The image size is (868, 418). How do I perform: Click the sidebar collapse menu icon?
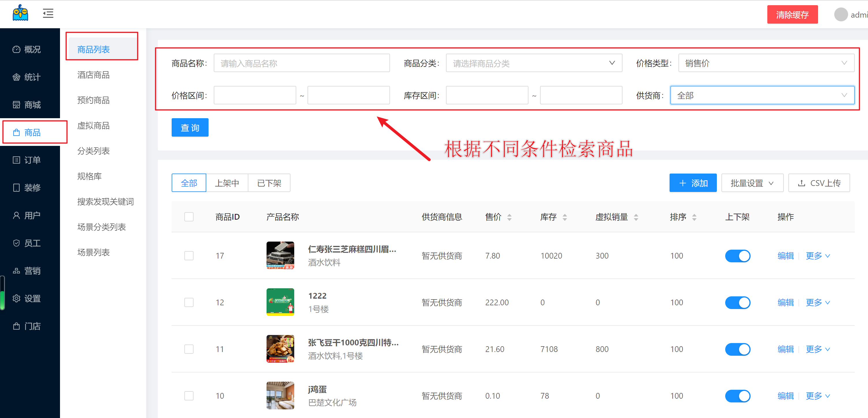coord(48,14)
